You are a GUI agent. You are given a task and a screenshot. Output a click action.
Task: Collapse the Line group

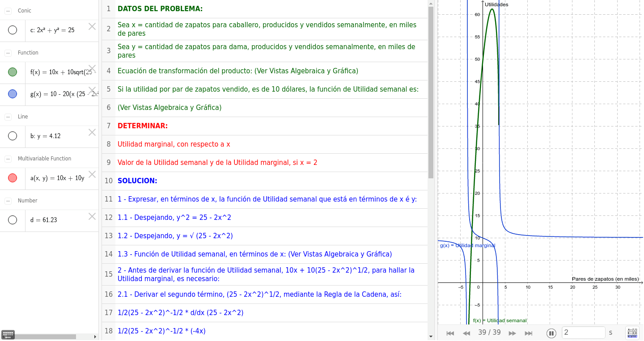(x=8, y=117)
